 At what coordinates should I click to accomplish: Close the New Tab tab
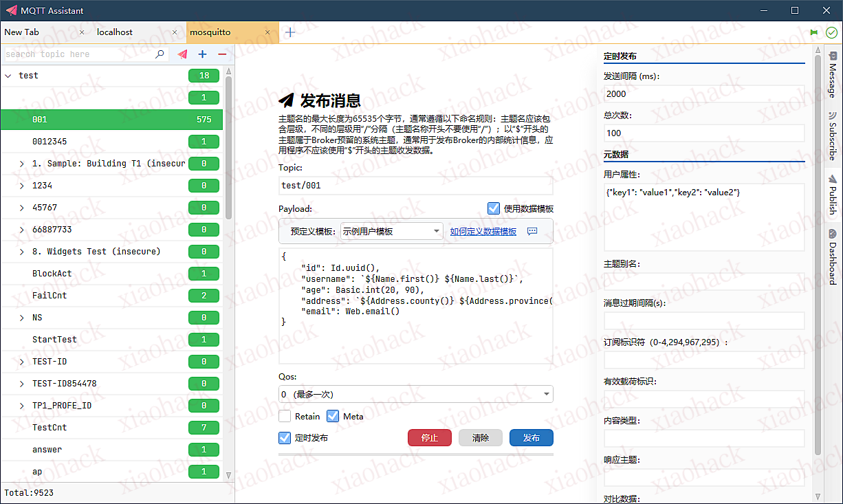coord(83,32)
